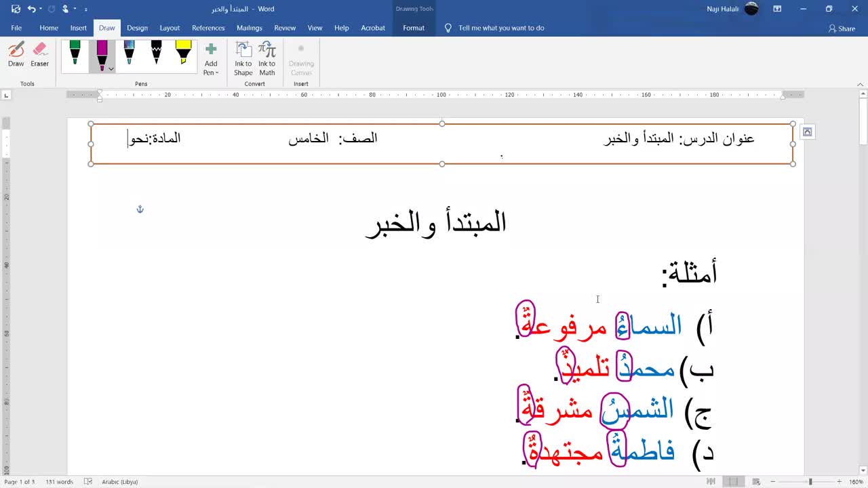
Task: Activate the Draw tool in Tools group
Action: 16,55
